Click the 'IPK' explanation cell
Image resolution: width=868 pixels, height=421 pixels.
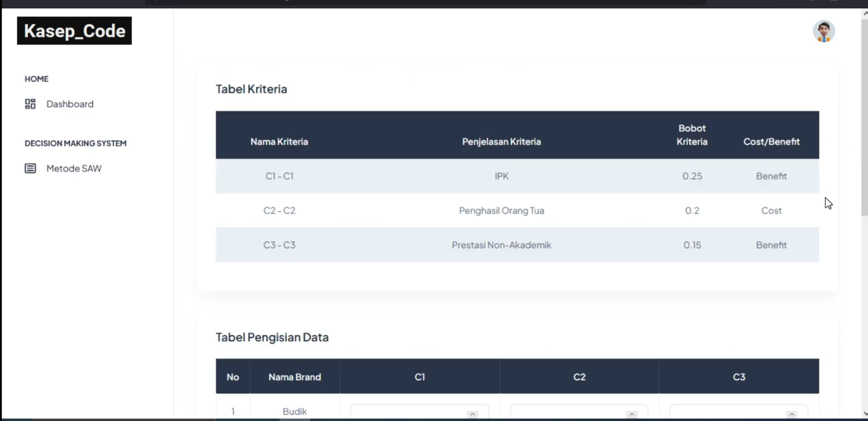(x=501, y=176)
